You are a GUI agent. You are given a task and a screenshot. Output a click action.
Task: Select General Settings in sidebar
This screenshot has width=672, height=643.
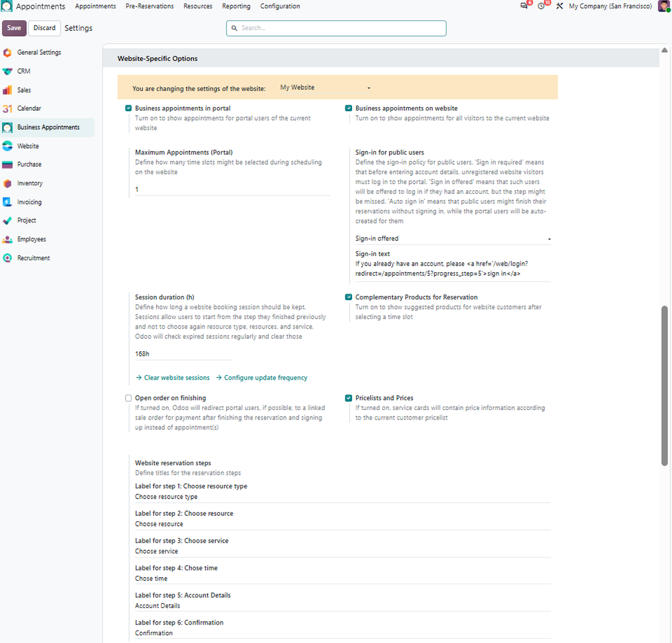click(39, 52)
